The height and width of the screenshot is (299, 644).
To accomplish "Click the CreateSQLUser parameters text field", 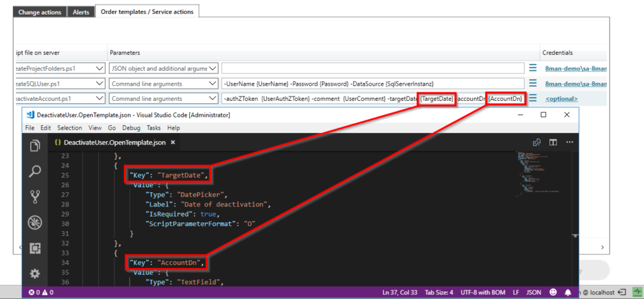I will [x=373, y=83].
